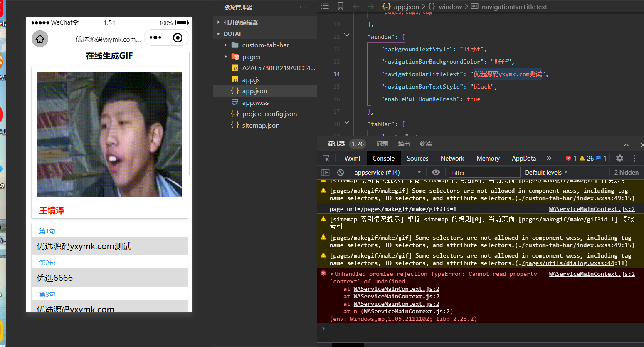Tap the home icon in simulator
Viewport: 644px width, 347px height.
[40, 39]
